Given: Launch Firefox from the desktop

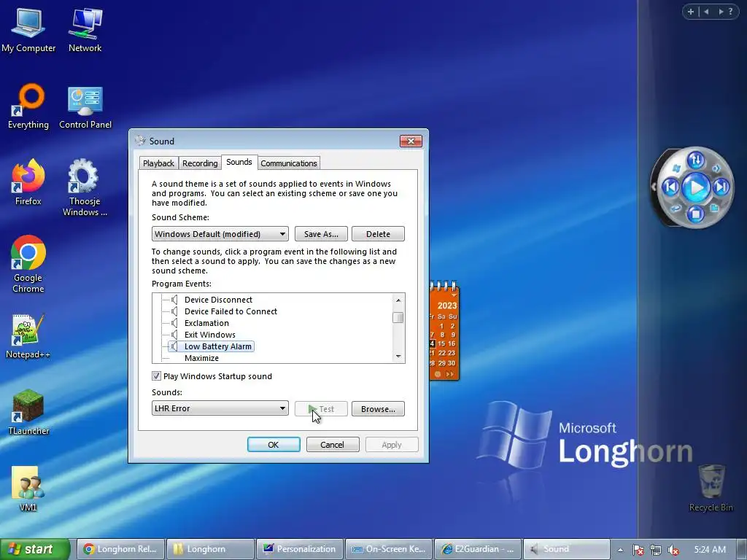Looking at the screenshot, I should tap(28, 182).
